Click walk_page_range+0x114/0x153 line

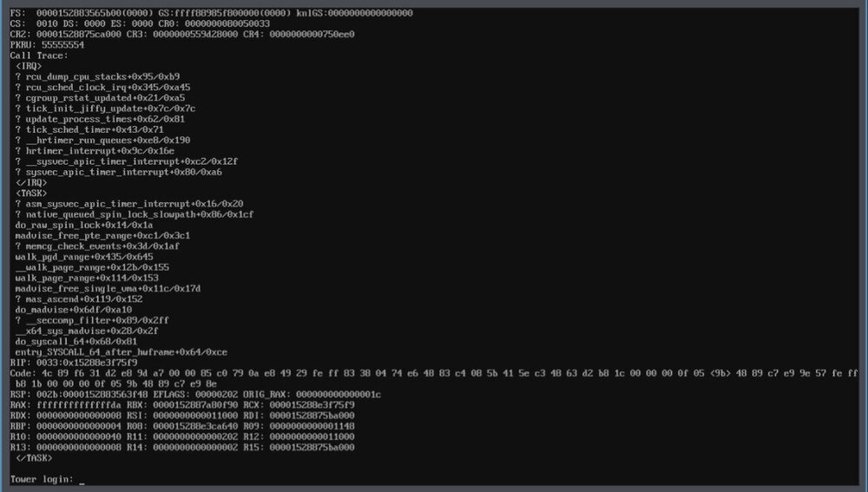[x=87, y=278]
